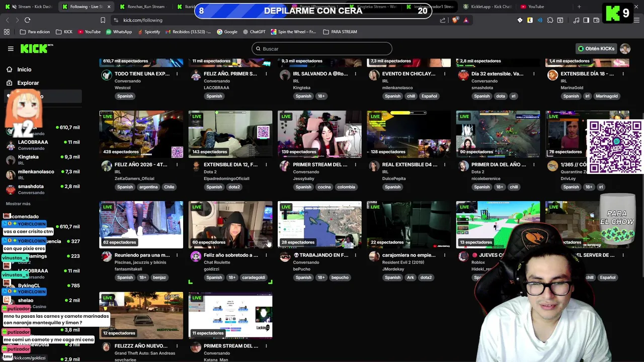
Task: Open the Brave Shields lion icon
Action: pyautogui.click(x=455, y=20)
